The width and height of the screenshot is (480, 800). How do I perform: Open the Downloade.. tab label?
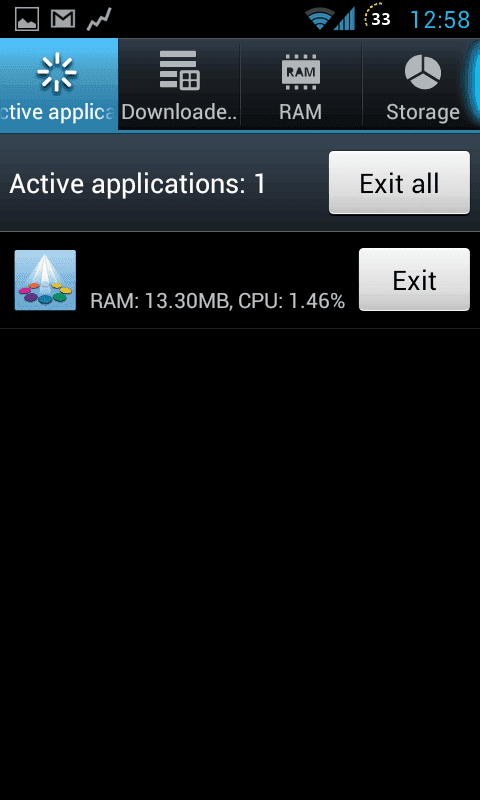179,113
